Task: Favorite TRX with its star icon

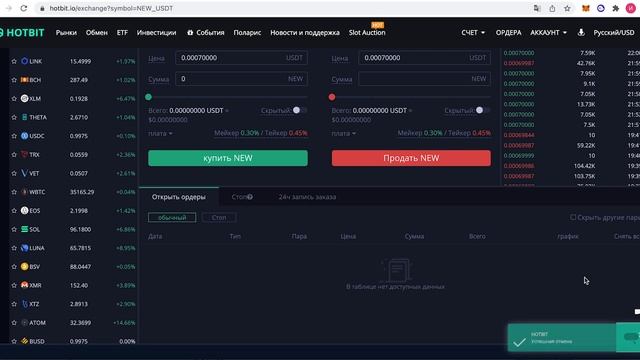Action: (x=14, y=155)
